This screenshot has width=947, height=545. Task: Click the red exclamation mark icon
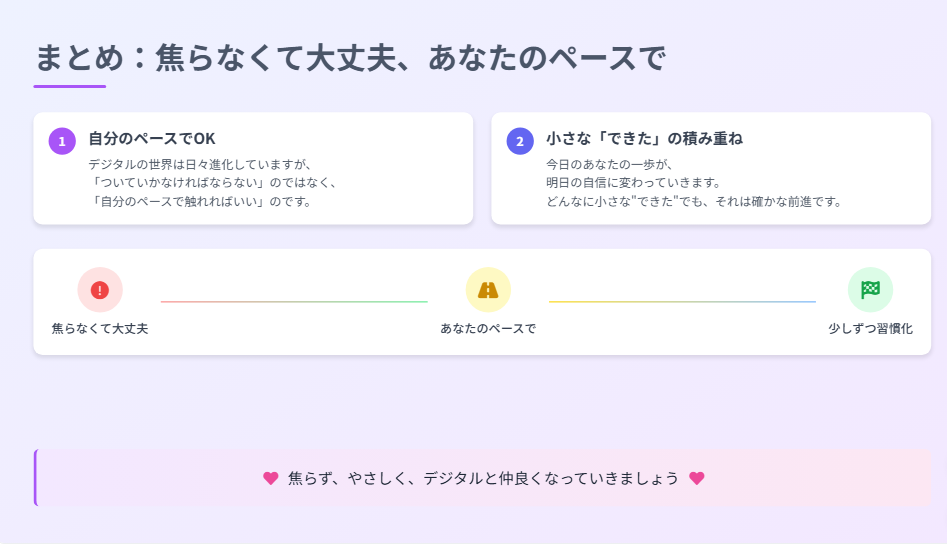coord(99,290)
